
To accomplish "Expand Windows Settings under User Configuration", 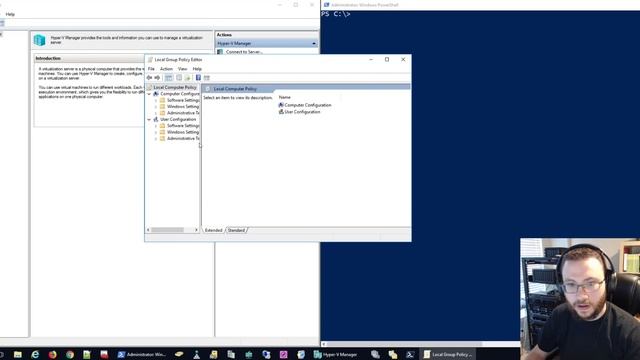I will click(x=156, y=132).
